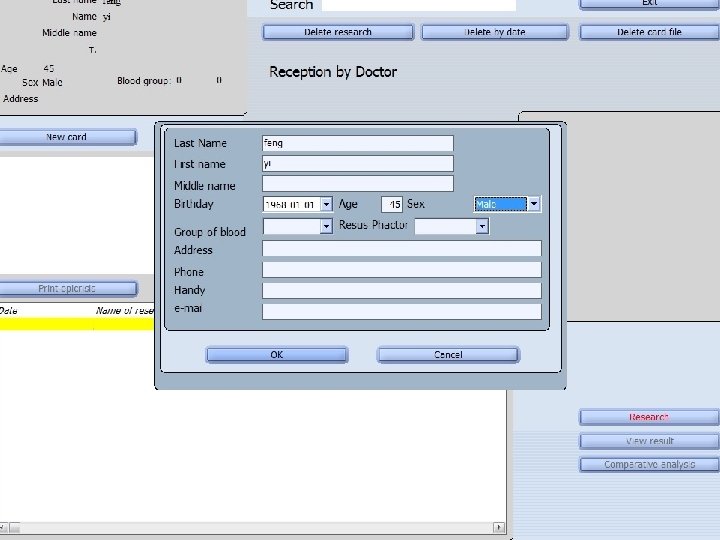Click the Cancel button in the dialog
The height and width of the screenshot is (540, 720).
[448, 354]
